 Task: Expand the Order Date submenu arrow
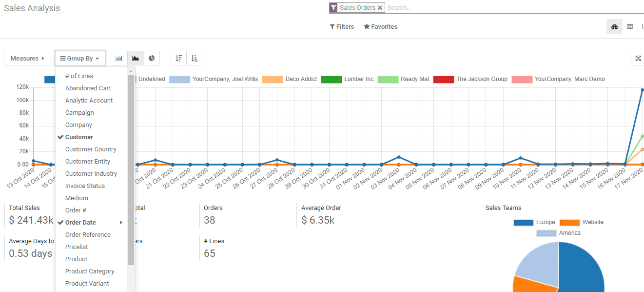pyautogui.click(x=121, y=223)
